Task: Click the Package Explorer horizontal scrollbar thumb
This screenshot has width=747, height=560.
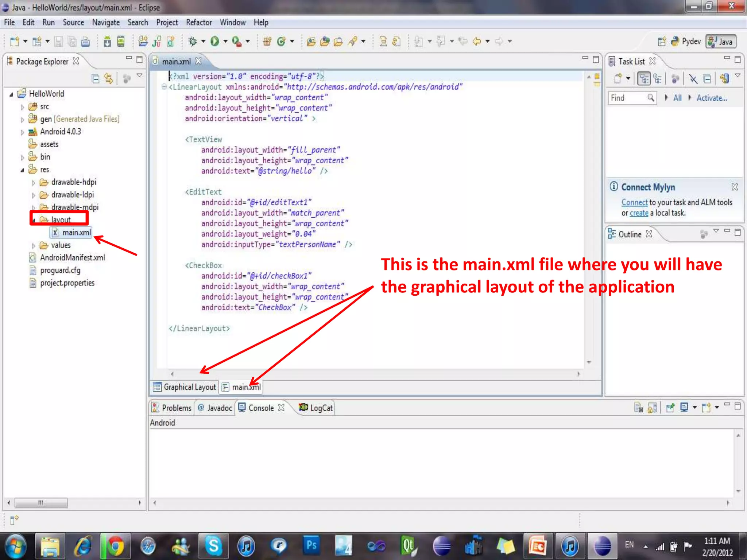Action: [x=41, y=503]
